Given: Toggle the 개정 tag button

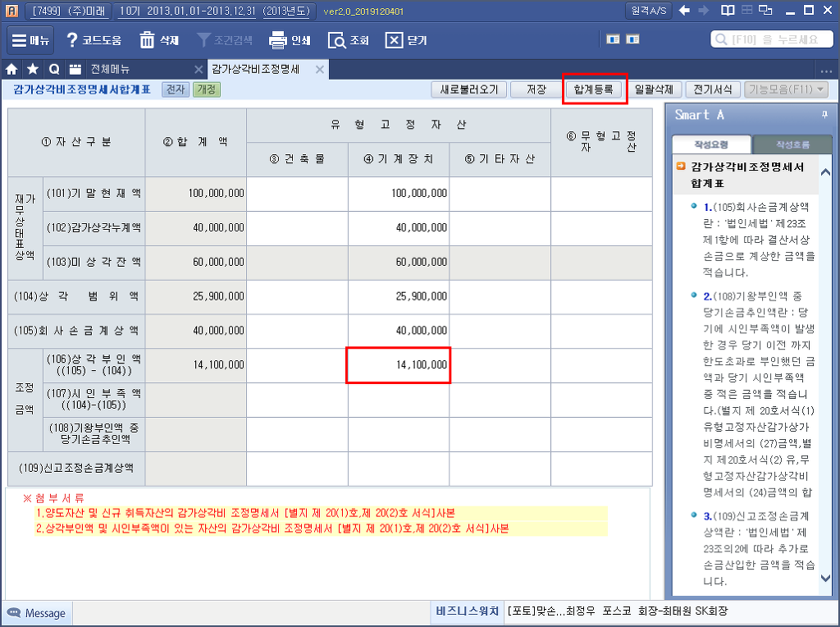Looking at the screenshot, I should click(x=206, y=89).
